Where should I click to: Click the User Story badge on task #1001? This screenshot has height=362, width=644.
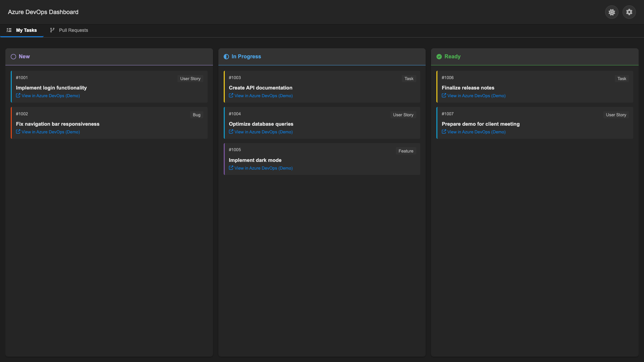[x=190, y=79]
